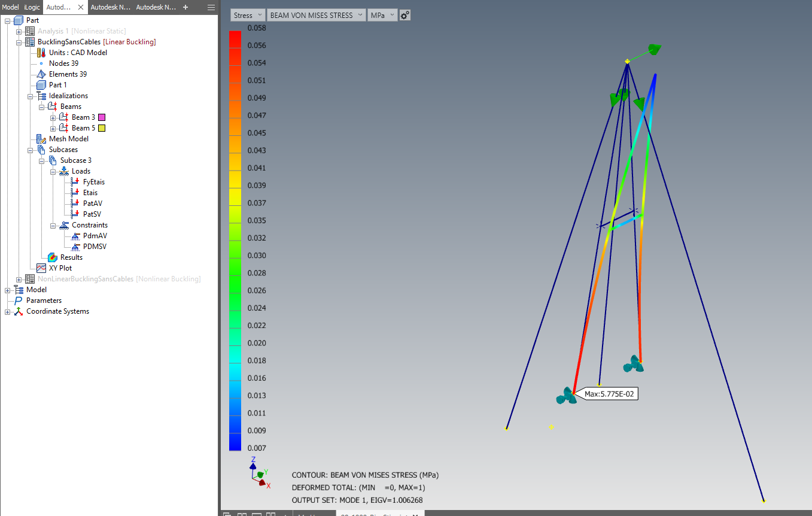Select the Subcase 3 tree entry

tap(75, 160)
